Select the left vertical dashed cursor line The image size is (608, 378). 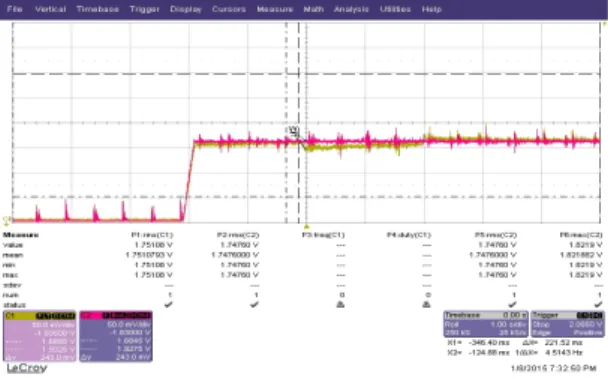(286, 123)
